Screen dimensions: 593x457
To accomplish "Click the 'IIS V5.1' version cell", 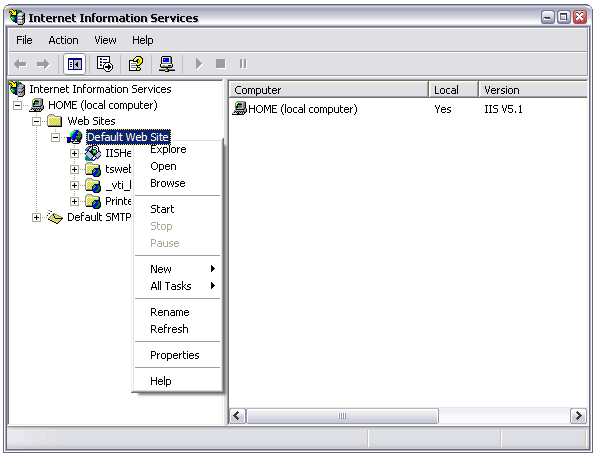I will coord(503,109).
